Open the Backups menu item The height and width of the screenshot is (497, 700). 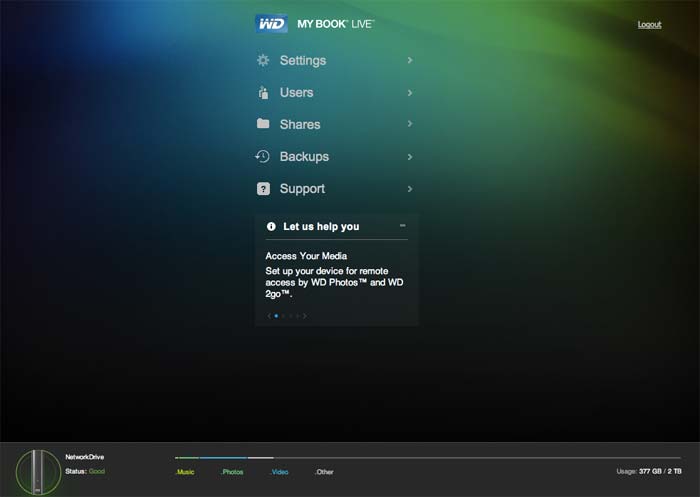tap(304, 156)
